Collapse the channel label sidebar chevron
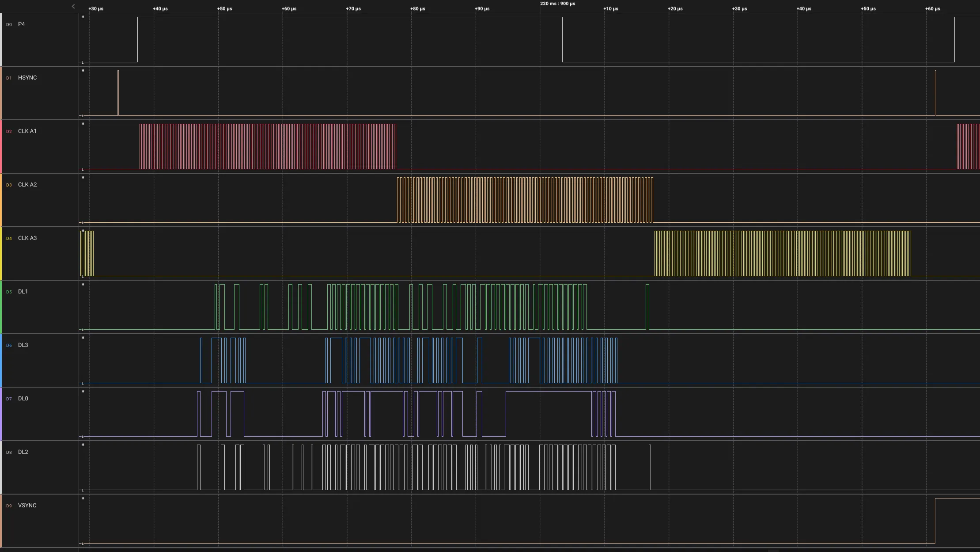Viewport: 980px width, 552px height. 73,6
